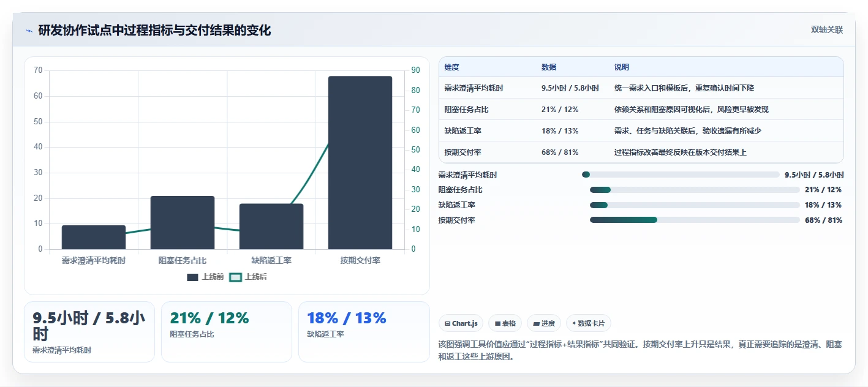Click the panel title 研发协作试点中过程指标与交付结果的变化
The image size is (868, 387).
tap(154, 31)
